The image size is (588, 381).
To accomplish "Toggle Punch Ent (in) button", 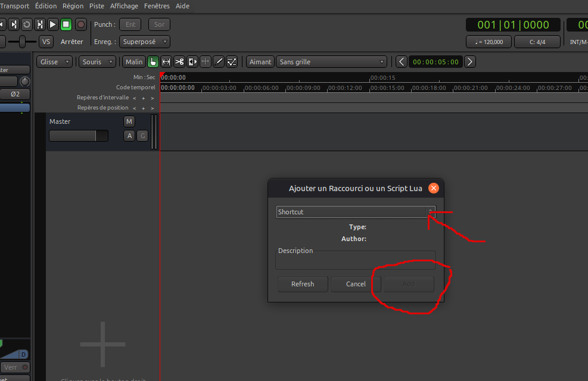I will (x=130, y=24).
